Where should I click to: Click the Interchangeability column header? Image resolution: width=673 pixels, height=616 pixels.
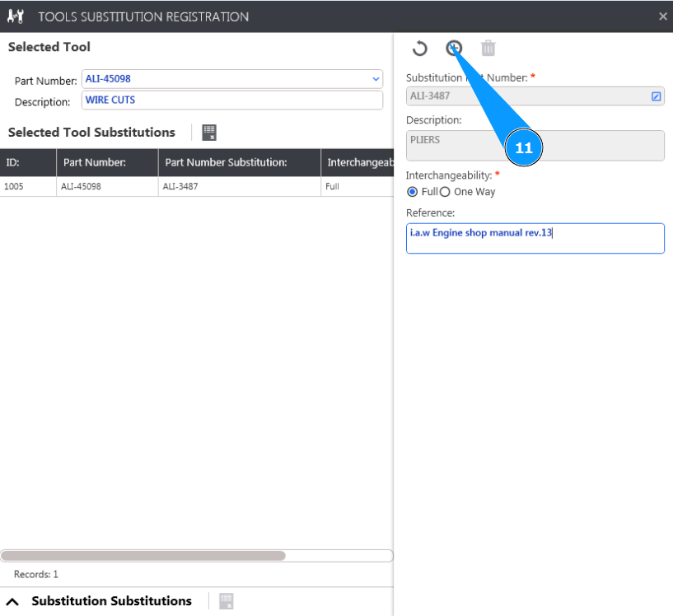(358, 162)
